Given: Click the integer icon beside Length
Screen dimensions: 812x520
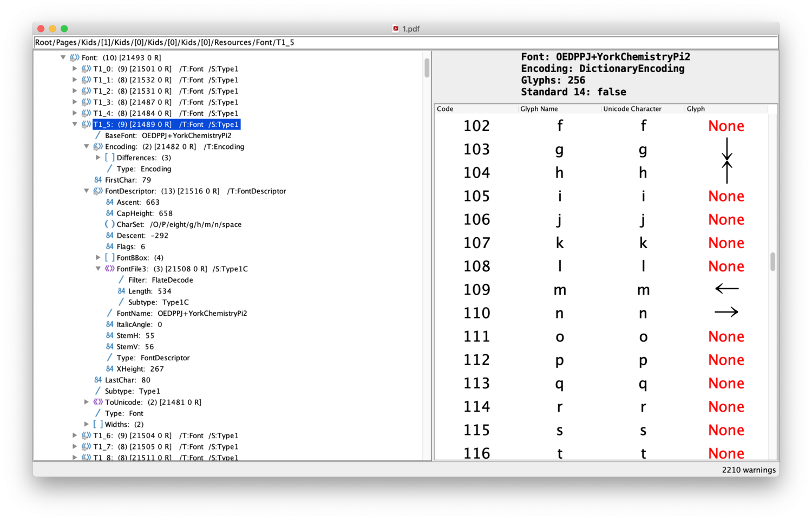Looking at the screenshot, I should tap(121, 291).
